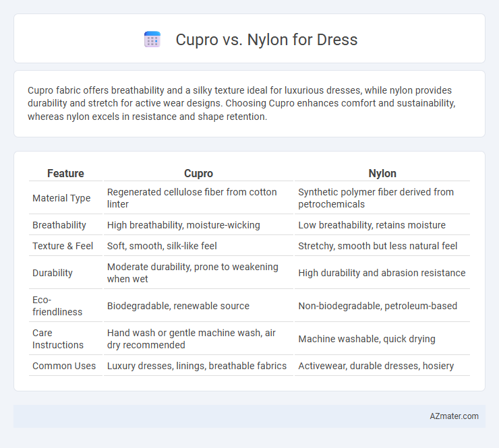Select the 'Material Type' row label
This screenshot has width=499, height=448.
(61, 198)
